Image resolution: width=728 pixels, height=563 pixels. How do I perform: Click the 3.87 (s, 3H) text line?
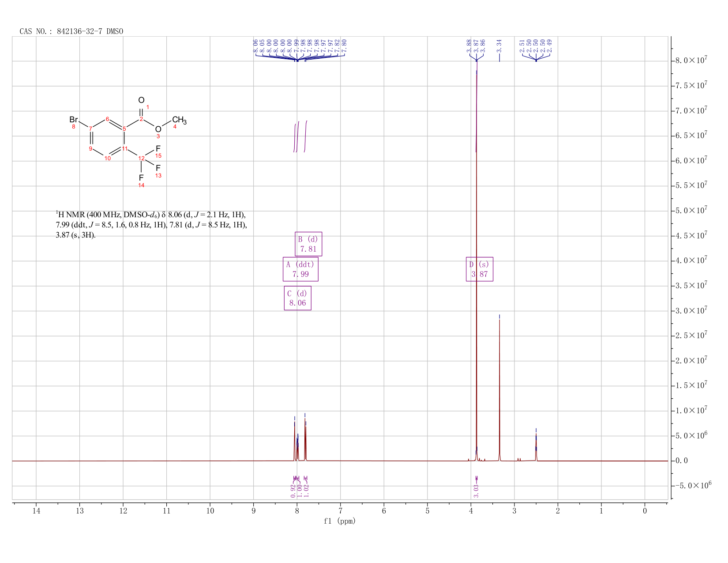[x=75, y=235]
